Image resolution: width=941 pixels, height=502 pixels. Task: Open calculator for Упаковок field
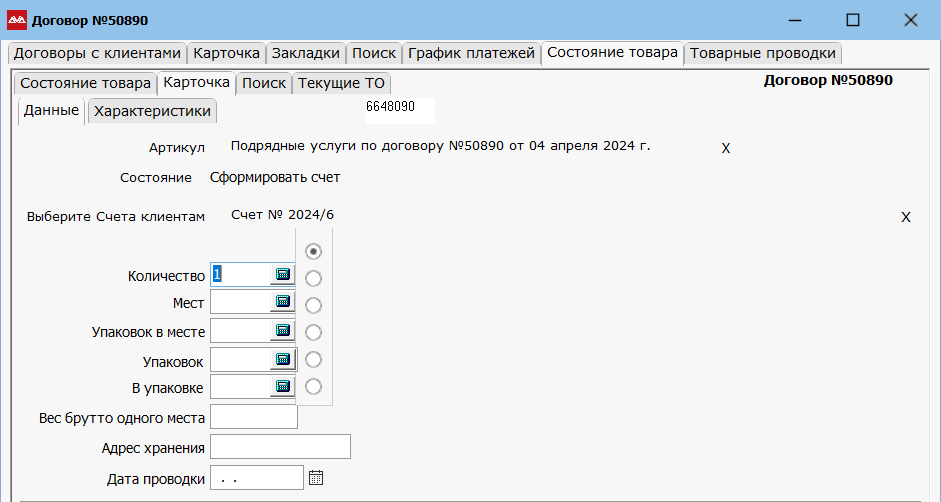[x=283, y=359]
